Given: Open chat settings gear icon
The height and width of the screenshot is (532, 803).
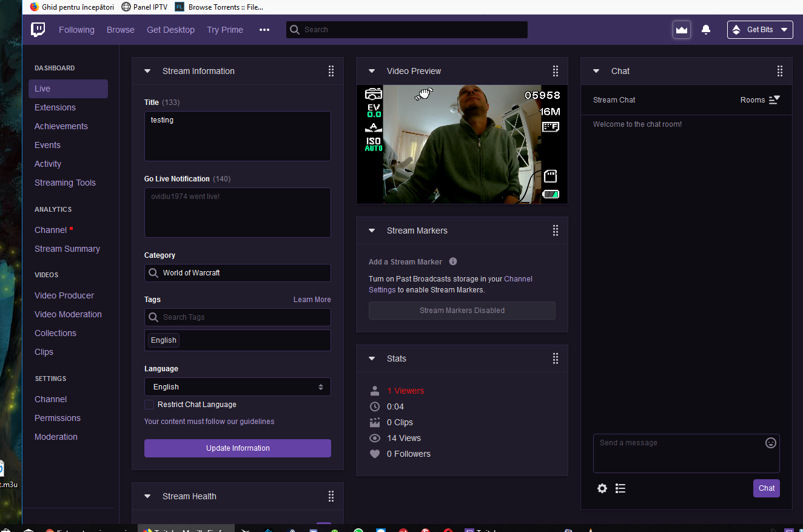Looking at the screenshot, I should pos(602,488).
